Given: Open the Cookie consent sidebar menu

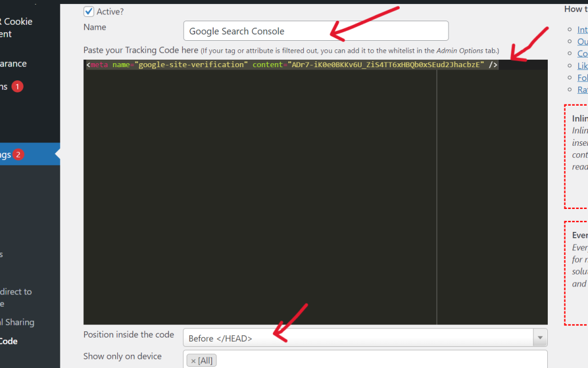Looking at the screenshot, I should pyautogui.click(x=16, y=28).
